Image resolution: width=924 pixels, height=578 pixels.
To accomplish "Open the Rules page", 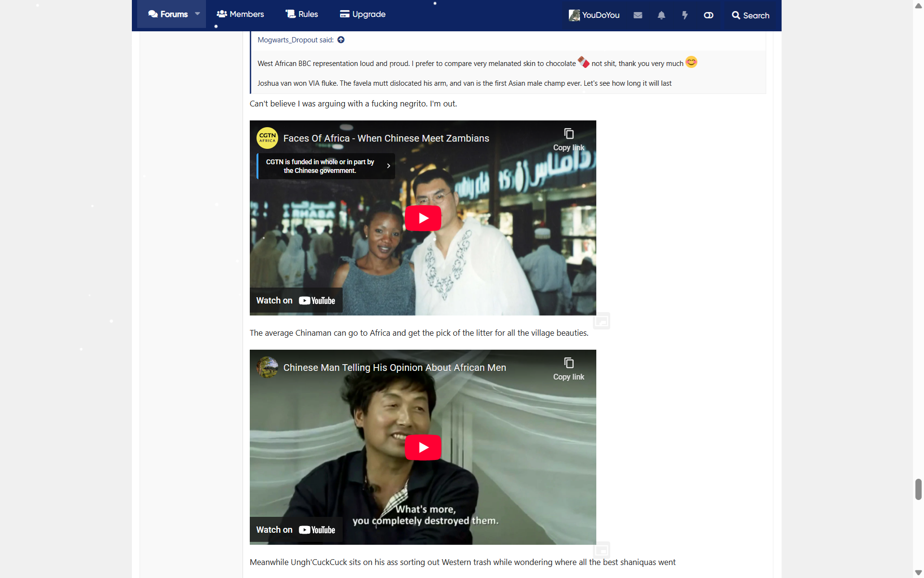I will [302, 14].
